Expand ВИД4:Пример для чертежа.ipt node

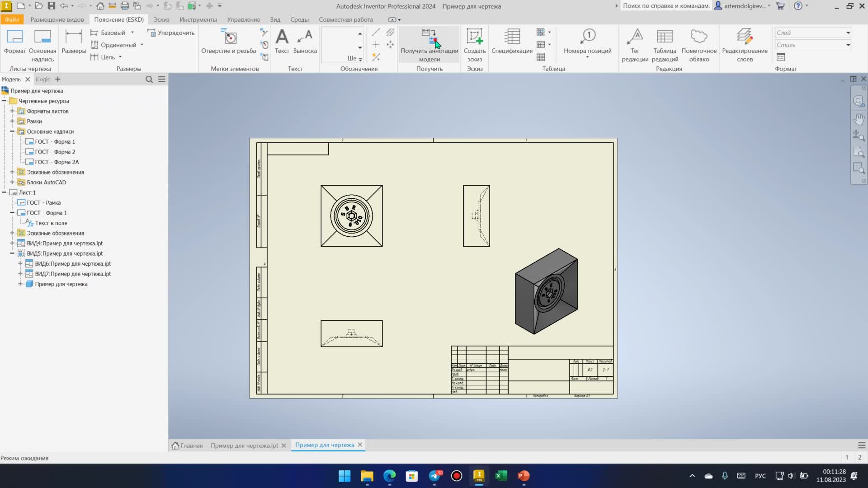point(12,244)
